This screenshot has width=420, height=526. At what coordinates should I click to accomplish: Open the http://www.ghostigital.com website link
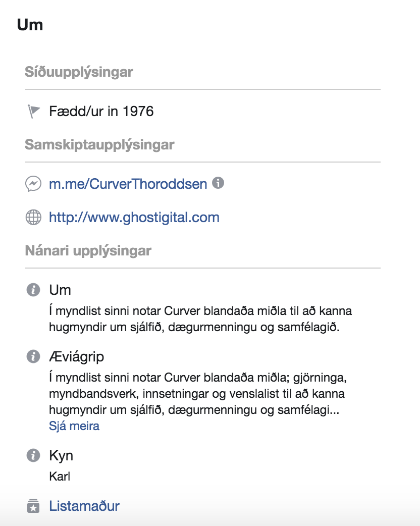(x=134, y=218)
